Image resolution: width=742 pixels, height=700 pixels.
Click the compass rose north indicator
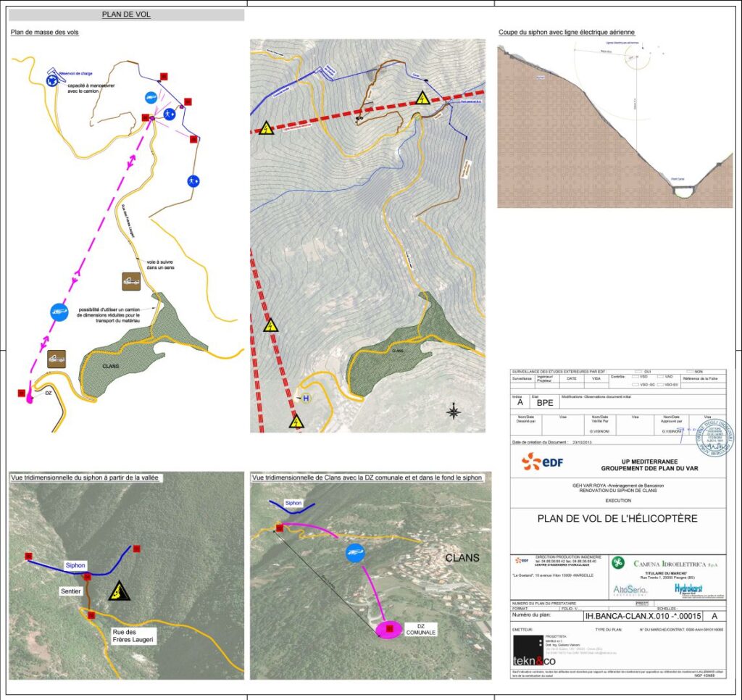pyautogui.click(x=454, y=412)
